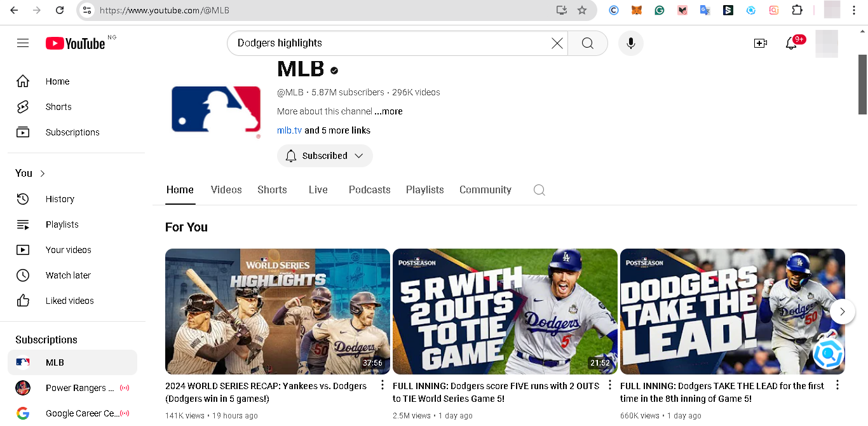
Task: Open 'and 5 more links'
Action: pyautogui.click(x=337, y=130)
